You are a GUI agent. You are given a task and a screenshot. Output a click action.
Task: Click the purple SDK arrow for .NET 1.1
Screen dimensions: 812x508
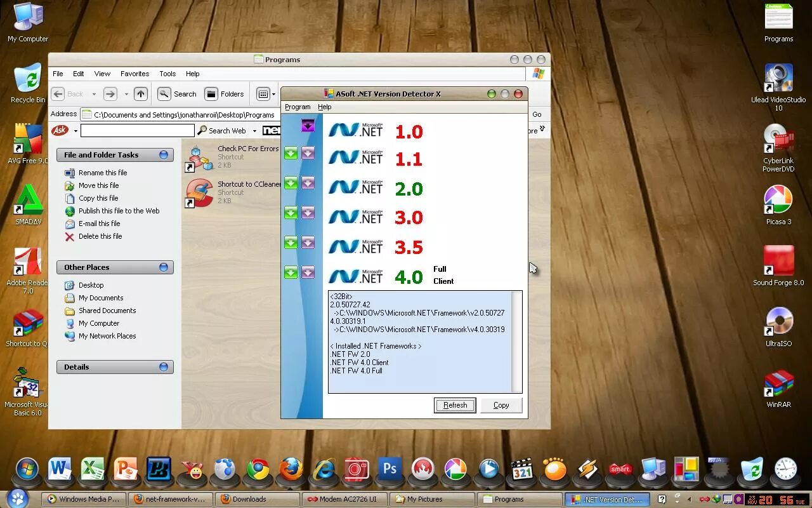[308, 153]
